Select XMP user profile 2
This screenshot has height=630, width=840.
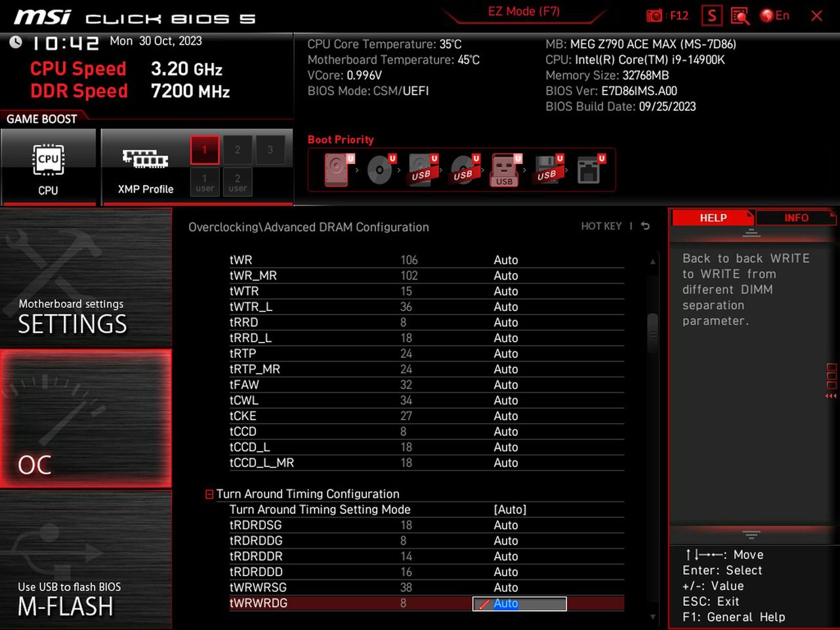tap(238, 182)
